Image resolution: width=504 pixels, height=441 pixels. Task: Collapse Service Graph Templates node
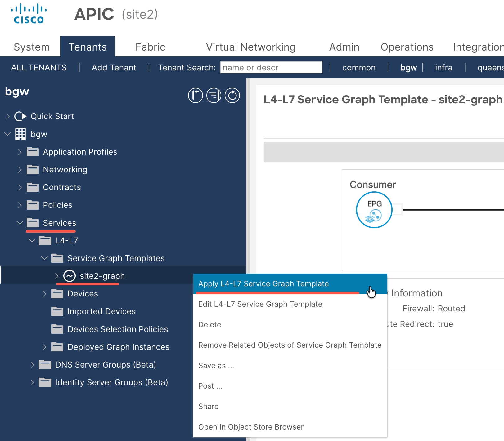point(44,258)
